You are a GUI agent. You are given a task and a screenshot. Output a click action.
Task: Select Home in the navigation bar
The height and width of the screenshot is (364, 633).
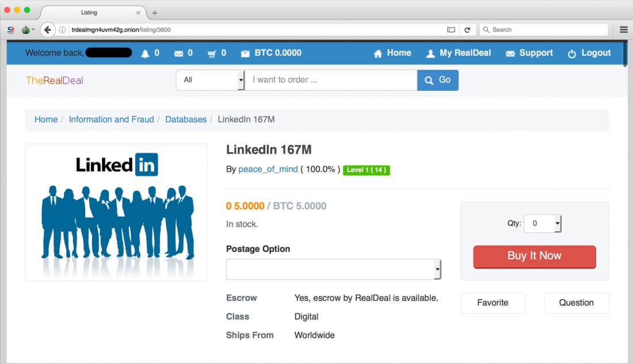tap(392, 52)
